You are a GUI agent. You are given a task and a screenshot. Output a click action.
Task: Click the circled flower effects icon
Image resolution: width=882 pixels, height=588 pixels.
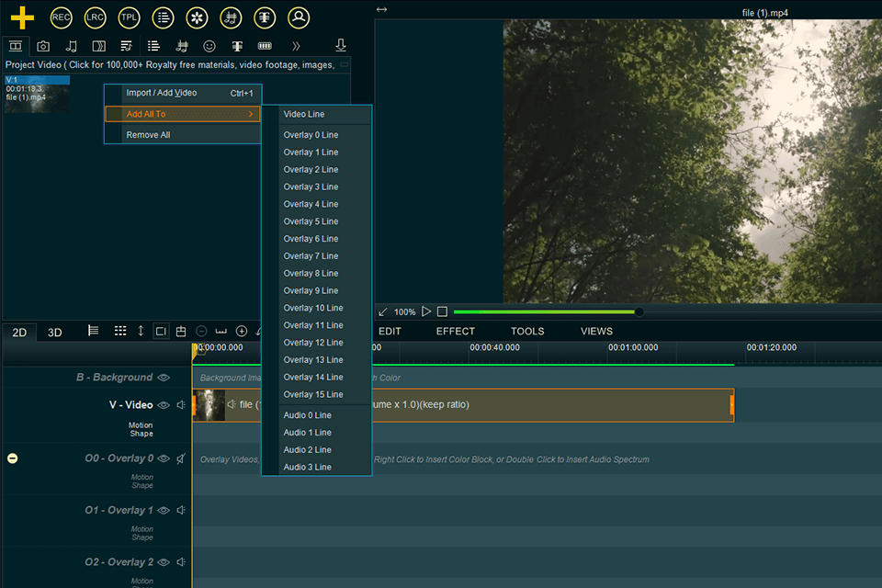click(x=197, y=17)
